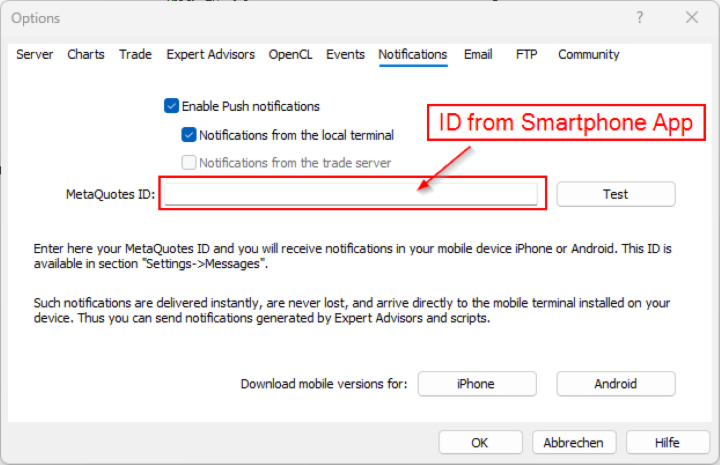
Task: Switch to the Charts tab
Action: (x=86, y=55)
